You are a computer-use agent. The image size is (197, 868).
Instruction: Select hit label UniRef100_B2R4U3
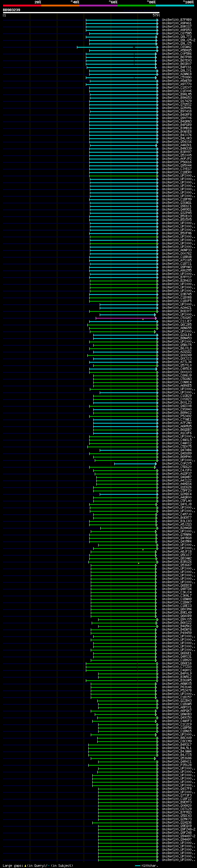pos(177,281)
